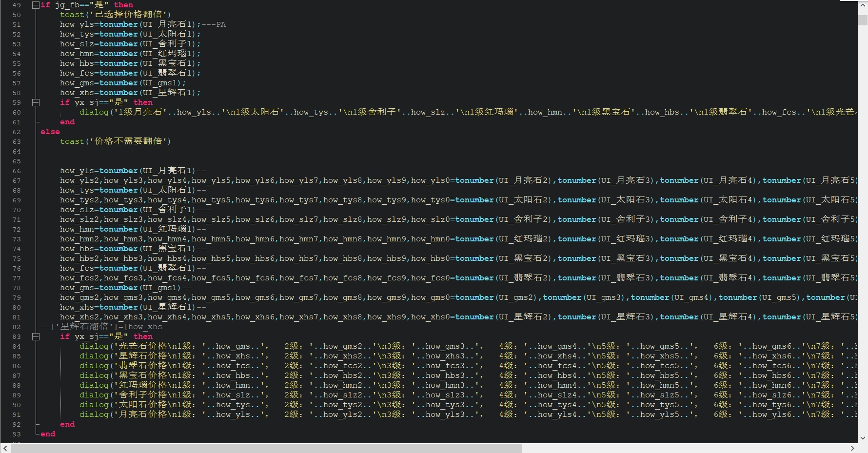The height and width of the screenshot is (453, 868).
Task: Click dialog('月亮石价格 on line 91
Action: click(123, 414)
